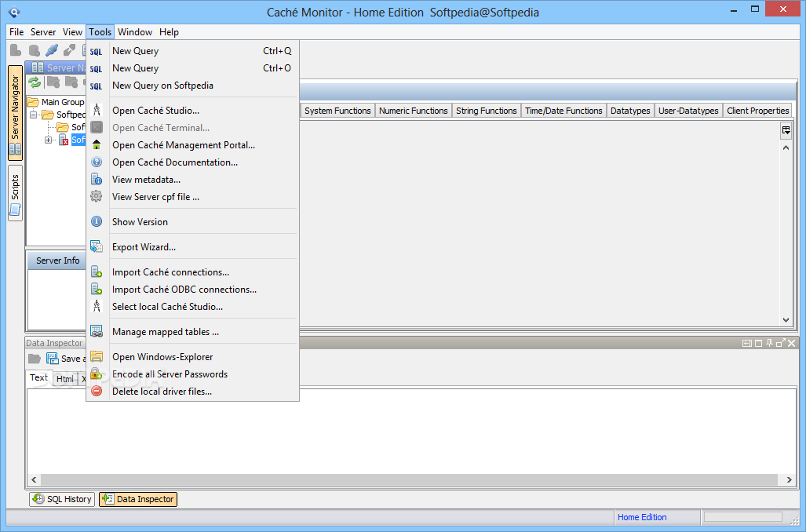Choose Delete local driver files

pyautogui.click(x=192, y=392)
